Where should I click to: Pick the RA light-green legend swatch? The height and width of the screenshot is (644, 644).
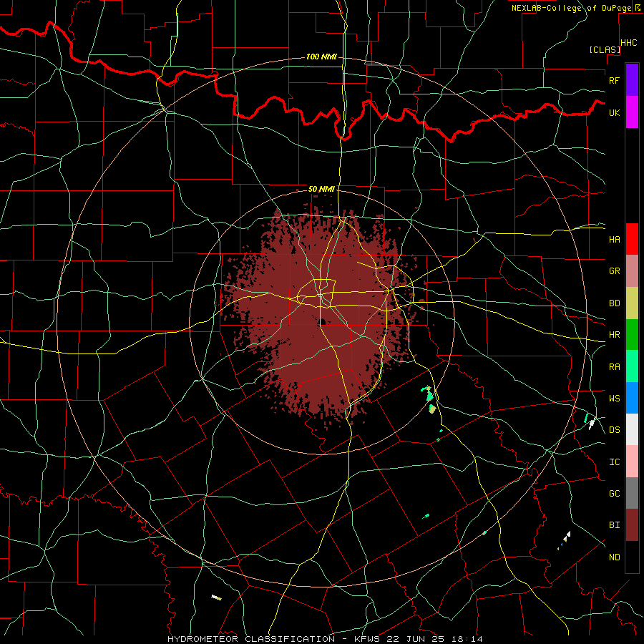pos(632,366)
